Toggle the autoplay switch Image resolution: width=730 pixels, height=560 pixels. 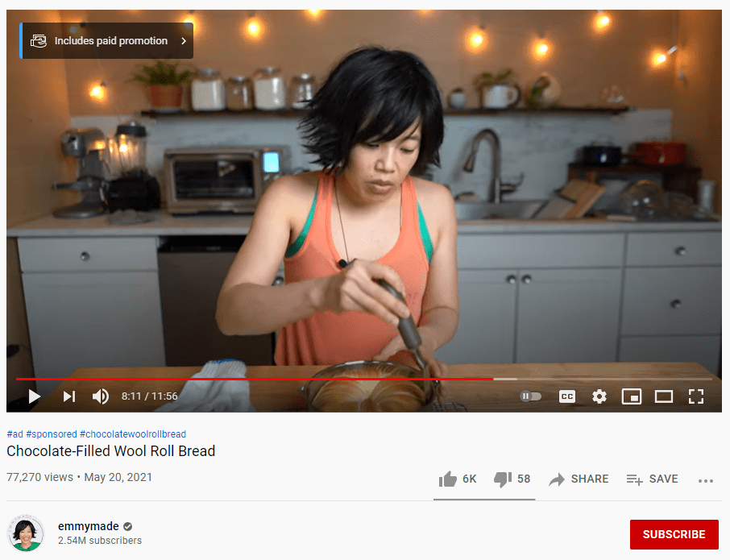click(531, 396)
